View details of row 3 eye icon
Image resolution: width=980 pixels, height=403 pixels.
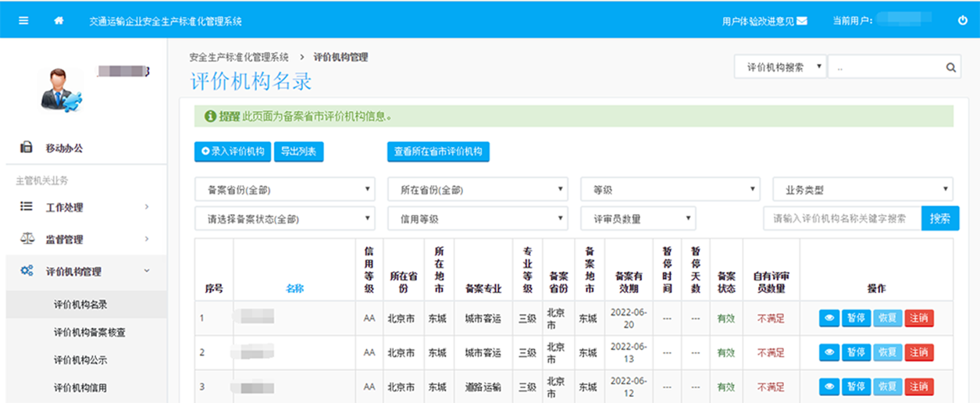coord(829,387)
